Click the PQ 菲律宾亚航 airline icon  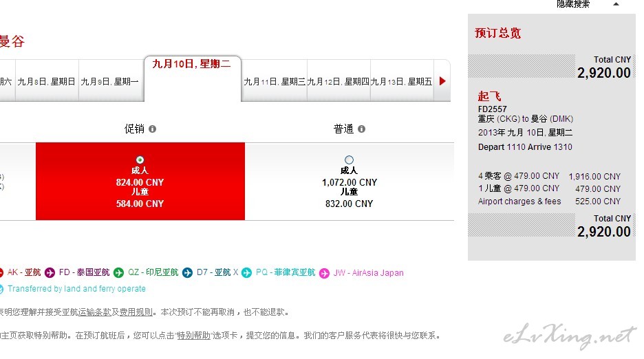246,273
